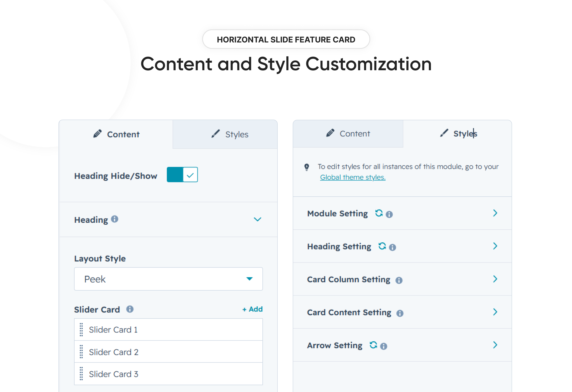Click brush icon on right panel Styles tab
This screenshot has width=572, height=392.
tap(444, 133)
